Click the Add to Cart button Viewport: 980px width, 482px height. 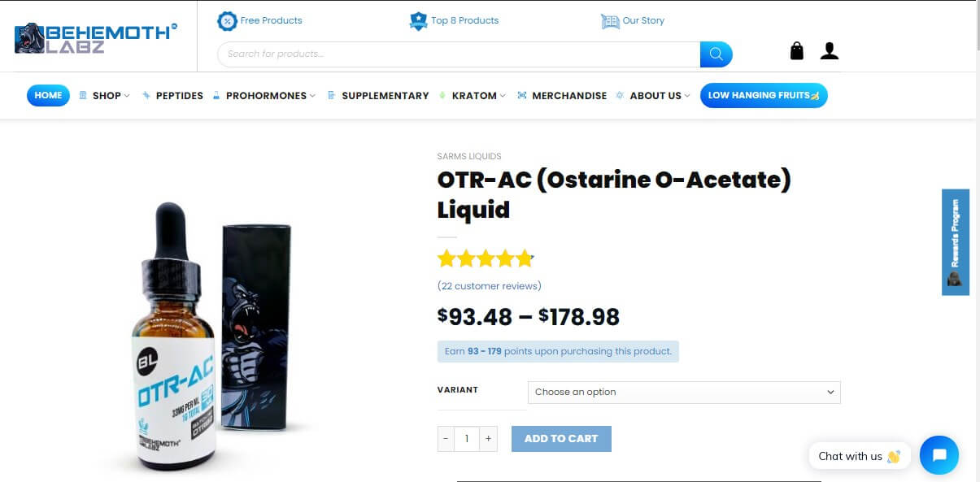[x=561, y=439]
